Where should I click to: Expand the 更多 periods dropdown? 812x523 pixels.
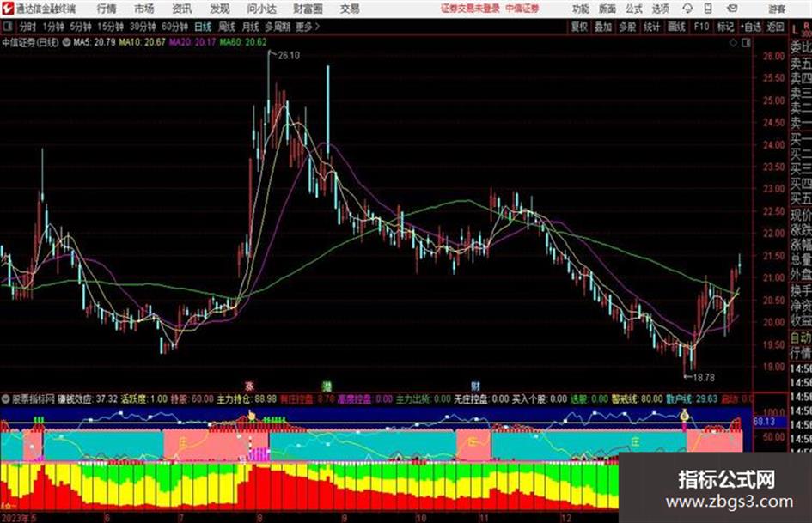click(308, 27)
